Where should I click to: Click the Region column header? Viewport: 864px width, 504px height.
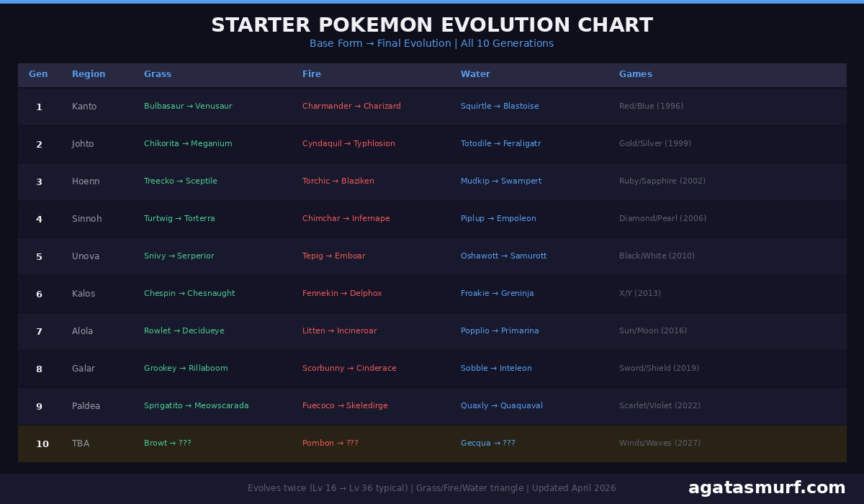click(x=89, y=74)
